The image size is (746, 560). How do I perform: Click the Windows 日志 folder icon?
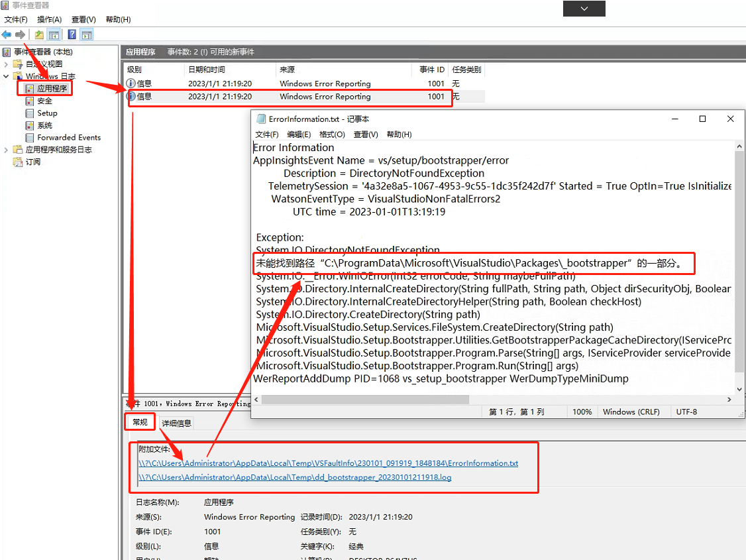(18, 76)
